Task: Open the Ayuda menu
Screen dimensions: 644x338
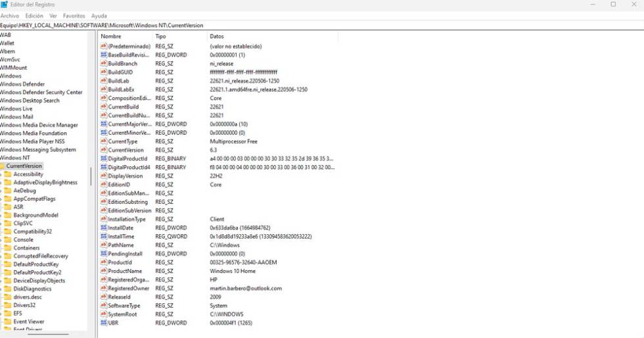Action: tap(99, 16)
